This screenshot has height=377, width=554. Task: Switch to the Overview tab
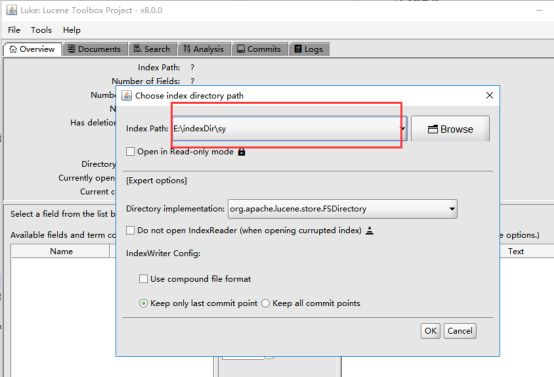click(x=33, y=49)
